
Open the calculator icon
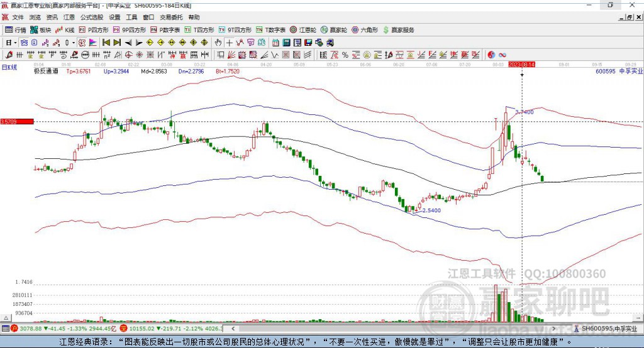(287, 43)
